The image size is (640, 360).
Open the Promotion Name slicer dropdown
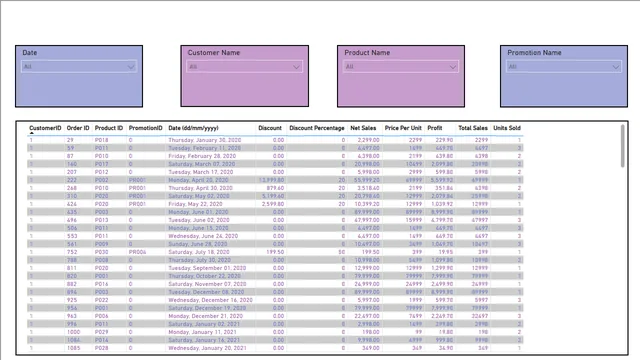pos(564,67)
